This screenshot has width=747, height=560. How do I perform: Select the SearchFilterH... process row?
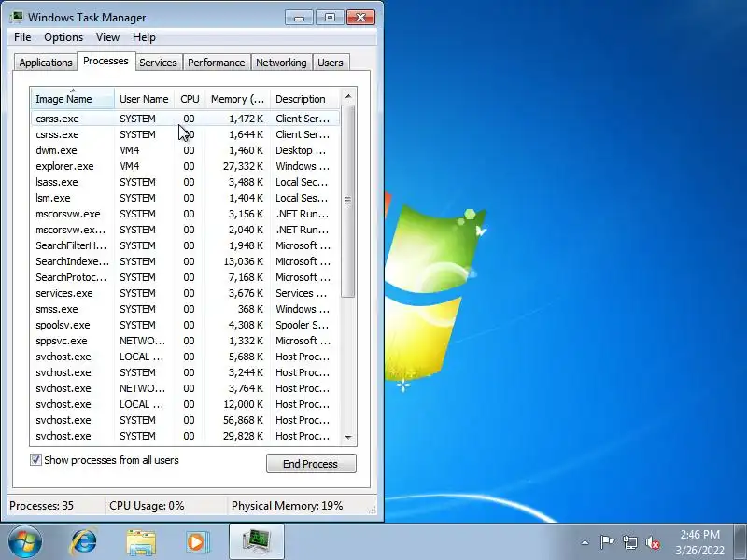185,245
